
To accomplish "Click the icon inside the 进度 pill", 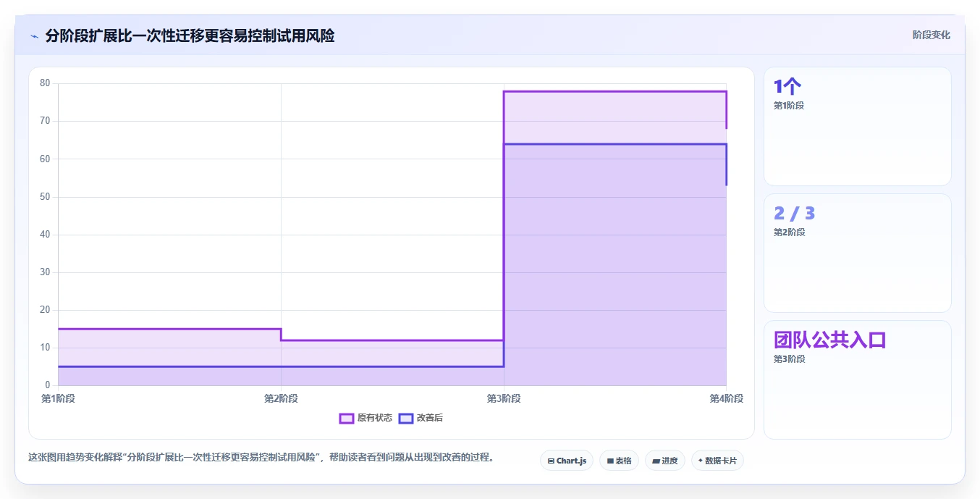I will 656,461.
